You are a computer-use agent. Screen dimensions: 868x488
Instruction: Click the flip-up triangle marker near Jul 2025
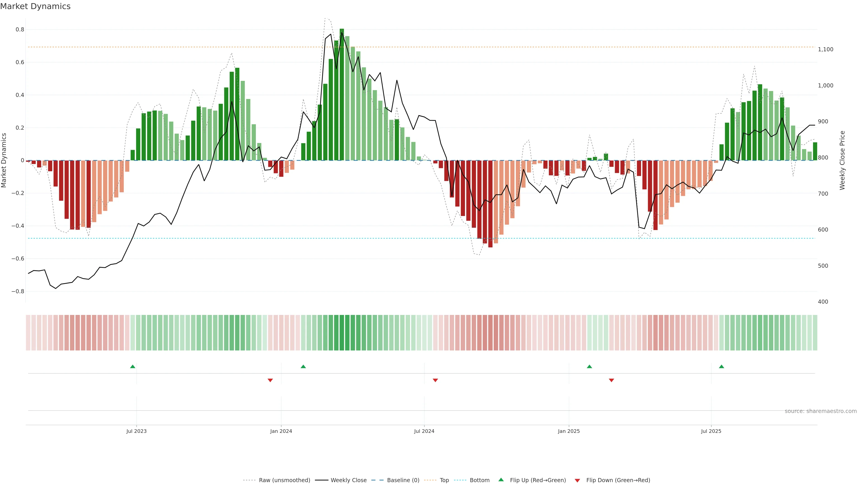722,366
